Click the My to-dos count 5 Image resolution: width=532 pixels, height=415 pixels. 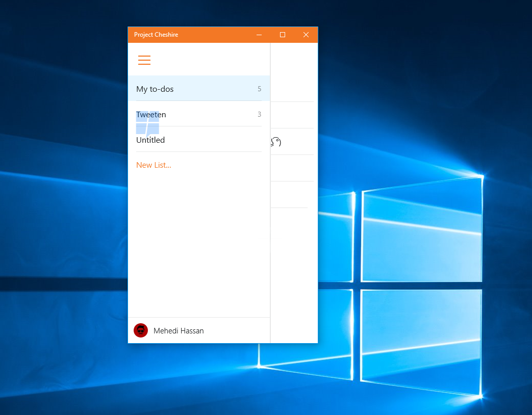click(259, 89)
